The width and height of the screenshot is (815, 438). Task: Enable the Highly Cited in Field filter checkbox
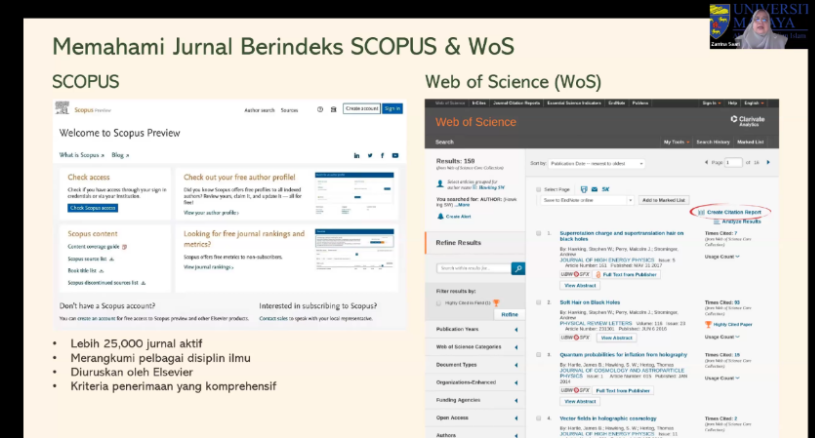point(440,302)
